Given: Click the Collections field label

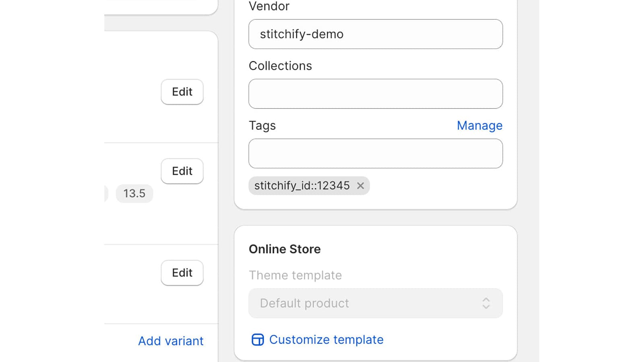Looking at the screenshot, I should coord(280,66).
